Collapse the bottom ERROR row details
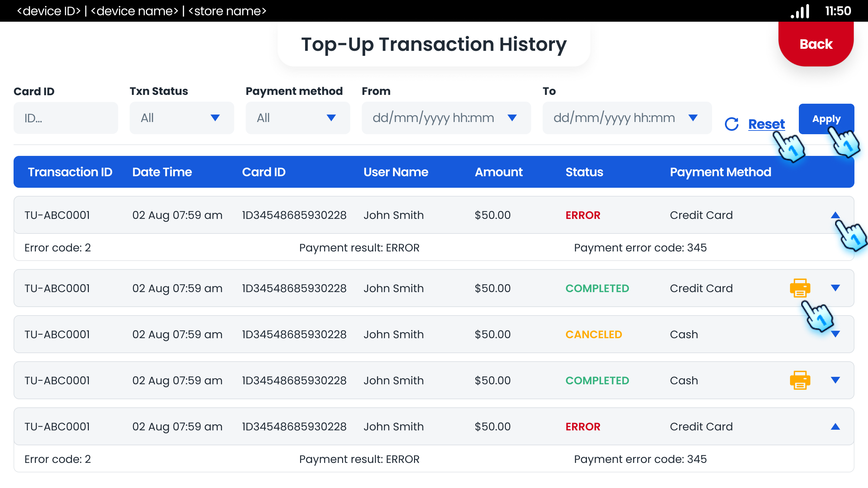 (835, 426)
